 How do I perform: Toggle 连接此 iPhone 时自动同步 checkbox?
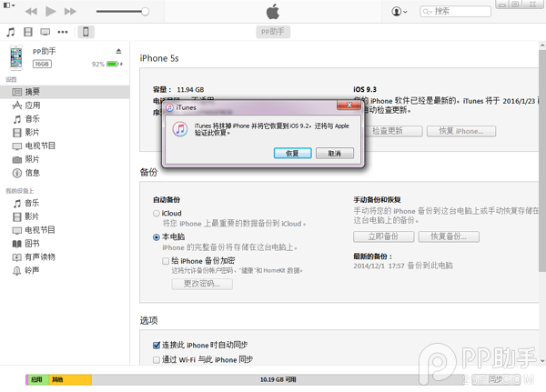click(x=157, y=345)
